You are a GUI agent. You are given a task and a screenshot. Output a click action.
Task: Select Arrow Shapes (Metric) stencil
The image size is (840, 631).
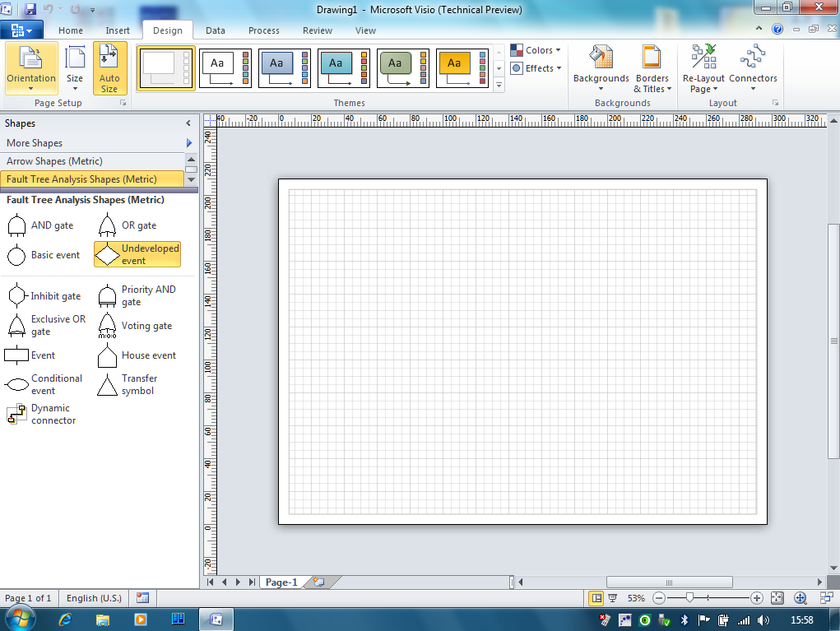[93, 161]
